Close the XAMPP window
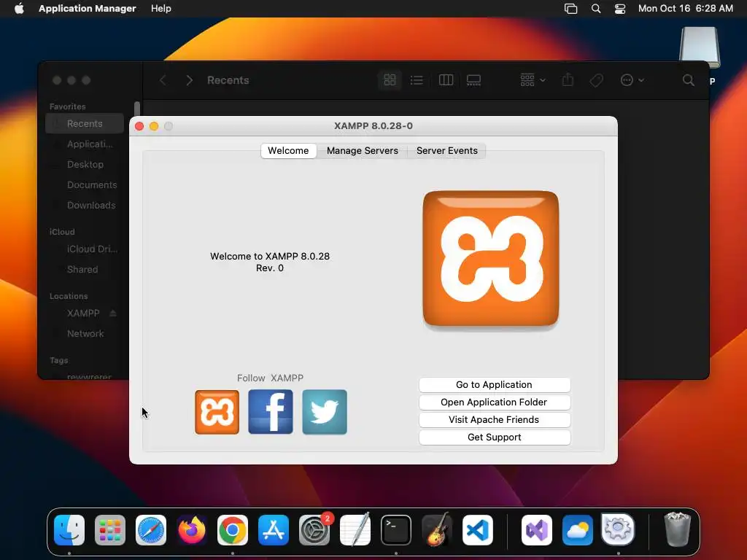This screenshot has width=747, height=560. point(139,126)
